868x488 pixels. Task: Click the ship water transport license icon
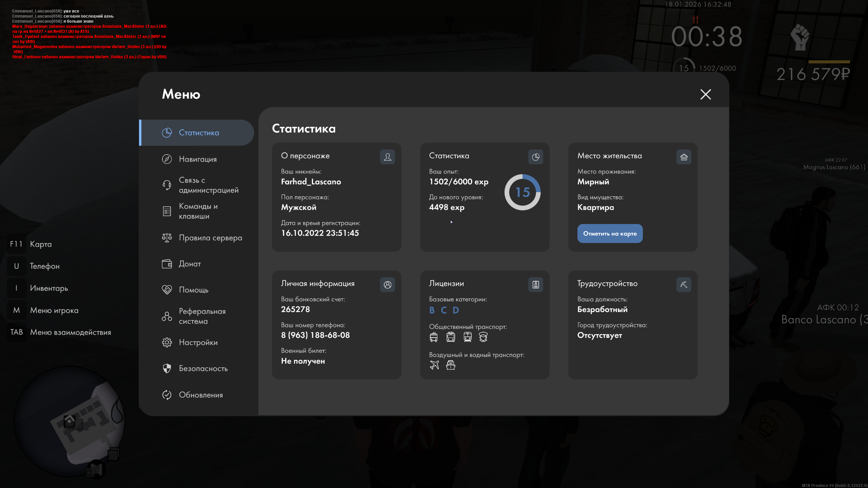coord(451,365)
